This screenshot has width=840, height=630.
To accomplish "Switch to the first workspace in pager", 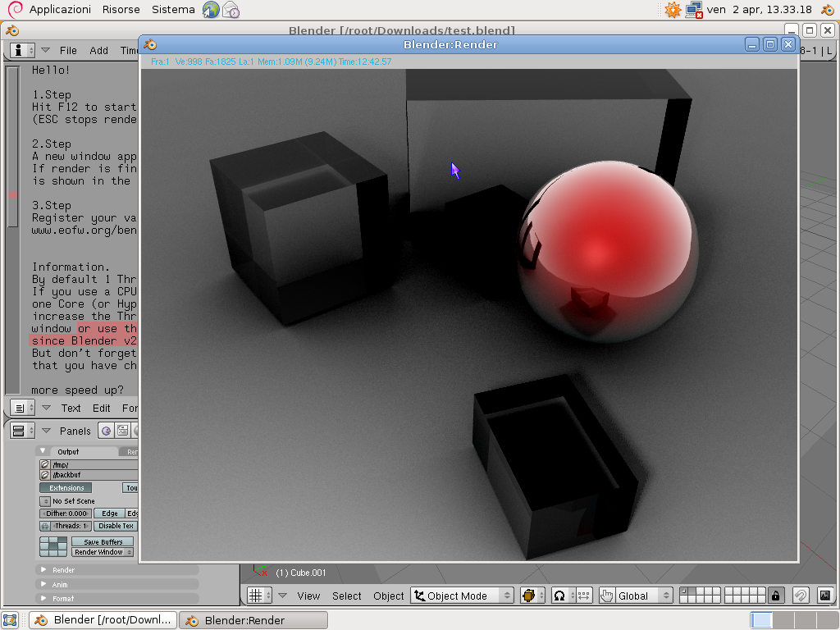I will 761,620.
